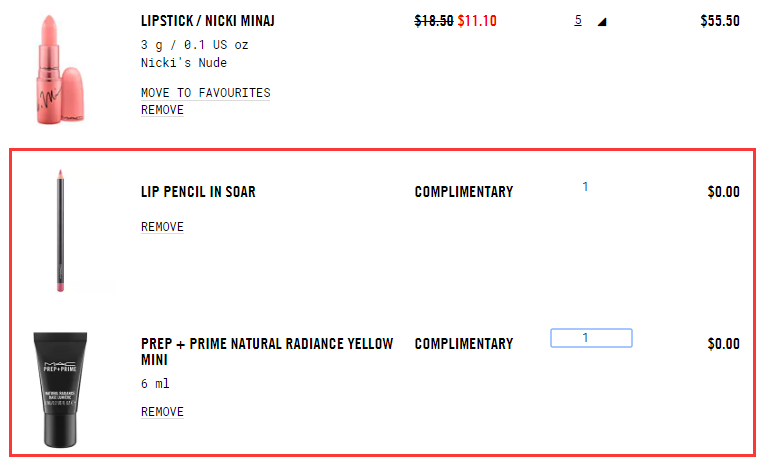
Task: Click the Lip Pencil in Soar image
Action: pos(60,231)
